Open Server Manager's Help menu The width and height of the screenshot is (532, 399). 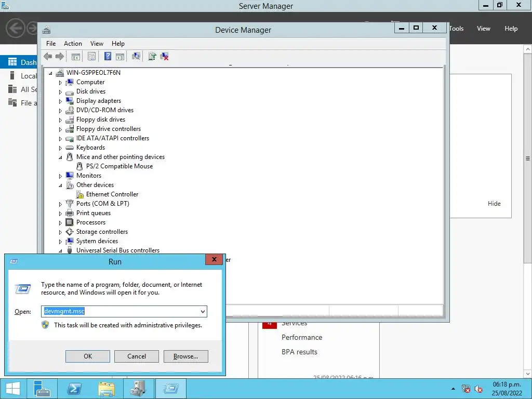(x=511, y=29)
